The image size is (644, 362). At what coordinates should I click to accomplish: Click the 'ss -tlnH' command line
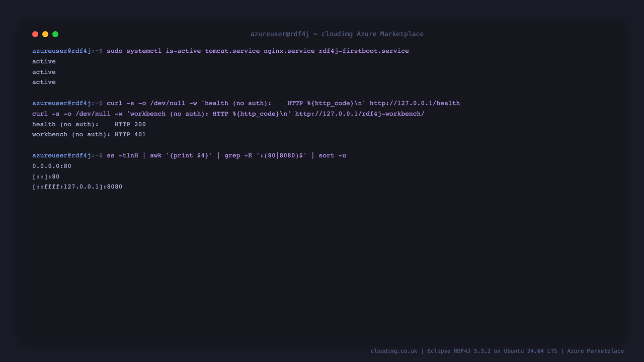[x=226, y=155]
